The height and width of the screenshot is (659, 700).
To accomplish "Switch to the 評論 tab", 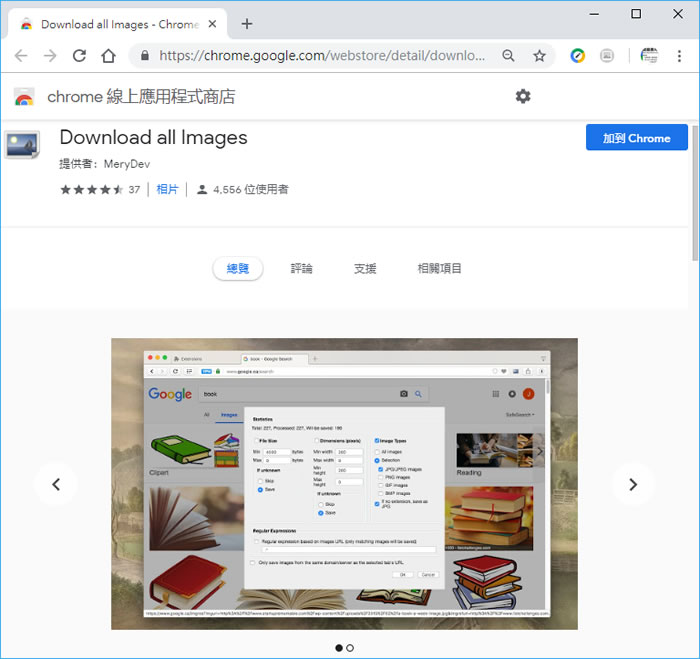I will (301, 268).
